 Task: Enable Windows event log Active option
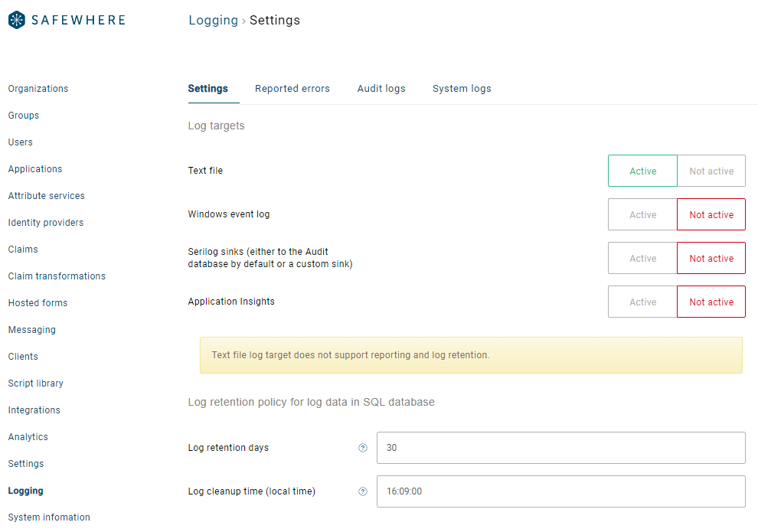point(642,215)
